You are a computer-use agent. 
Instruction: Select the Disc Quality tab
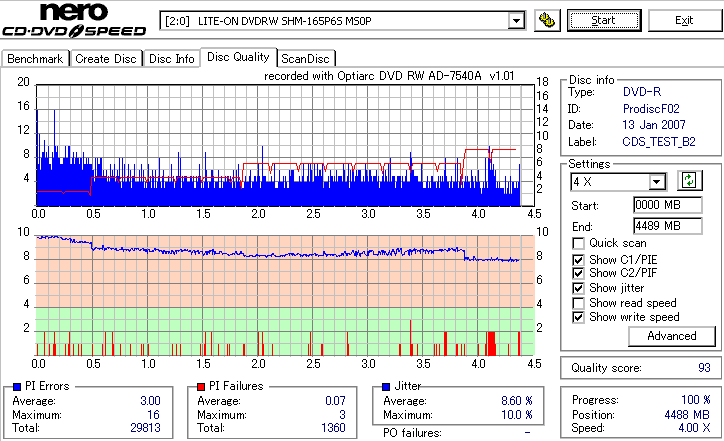[x=238, y=57]
